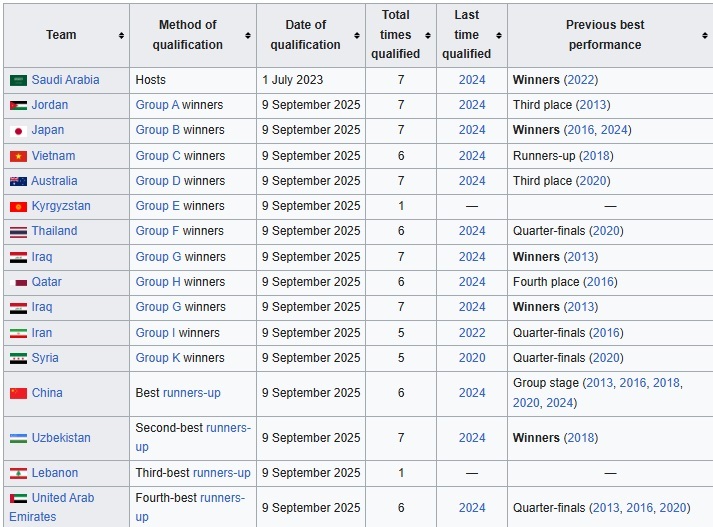Click the China flag icon
Viewport: 713px width, 527px height.
18,393
